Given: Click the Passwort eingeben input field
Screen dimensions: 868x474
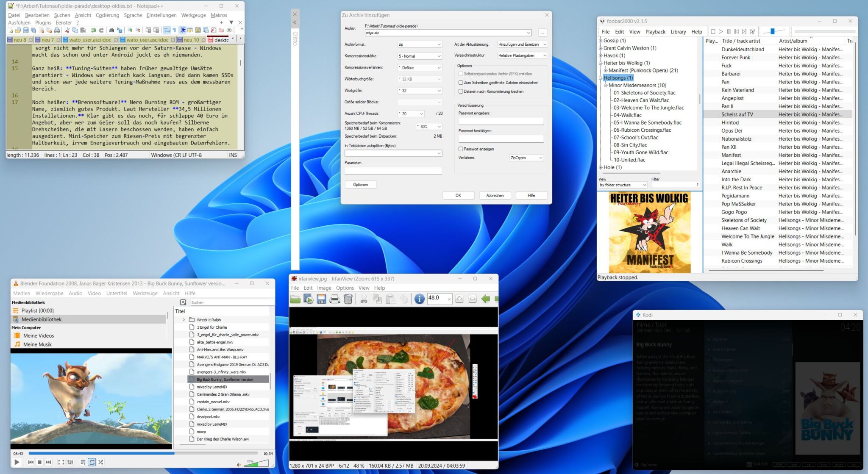Looking at the screenshot, I should pos(500,121).
